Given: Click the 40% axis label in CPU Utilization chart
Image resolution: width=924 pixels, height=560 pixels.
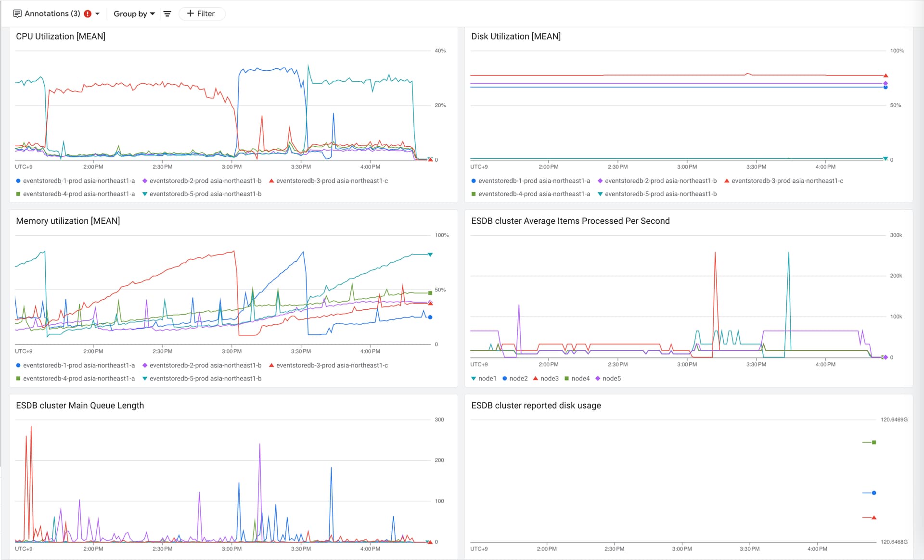Looking at the screenshot, I should click(x=440, y=51).
